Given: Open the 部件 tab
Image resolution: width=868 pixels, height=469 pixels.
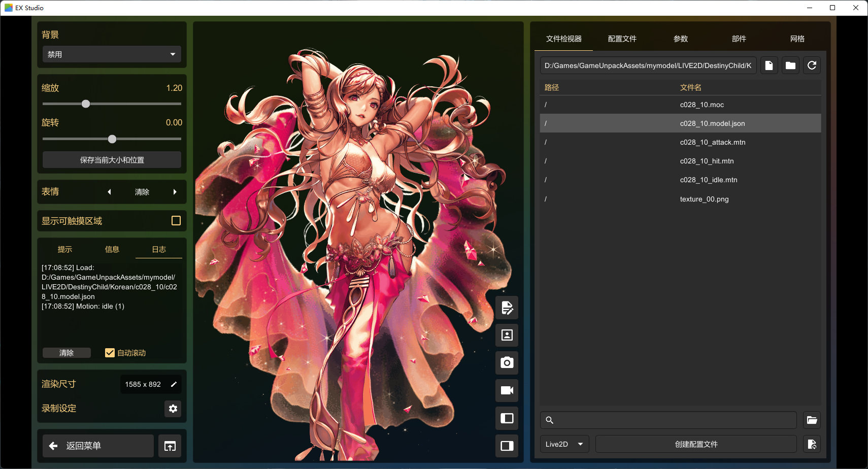Looking at the screenshot, I should tap(739, 39).
